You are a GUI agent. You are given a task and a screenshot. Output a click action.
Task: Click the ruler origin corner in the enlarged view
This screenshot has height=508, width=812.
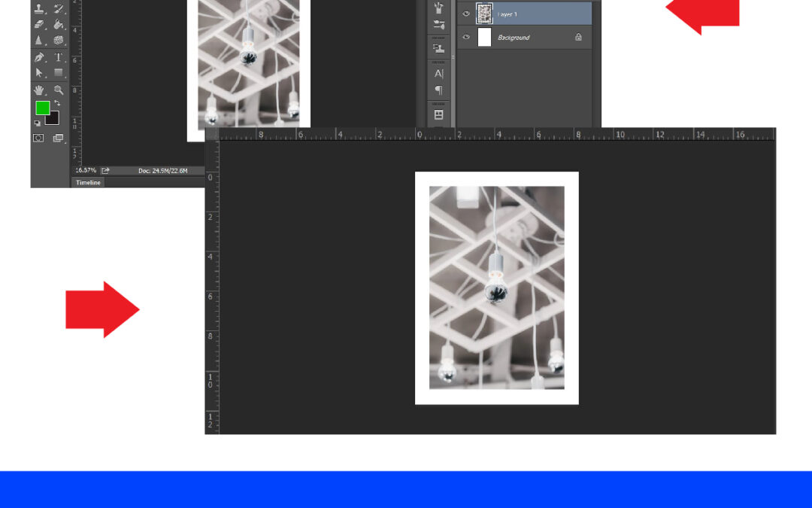pos(212,135)
